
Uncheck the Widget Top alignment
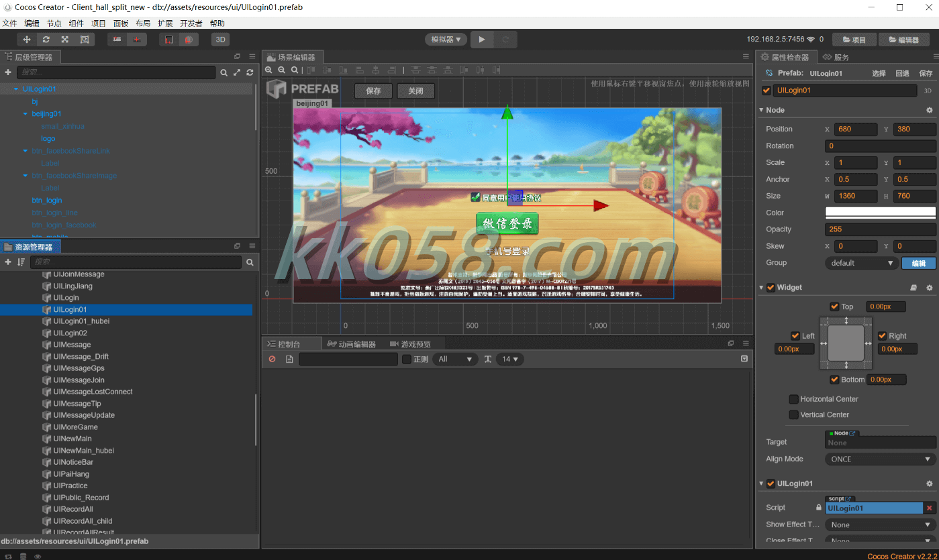click(x=834, y=306)
